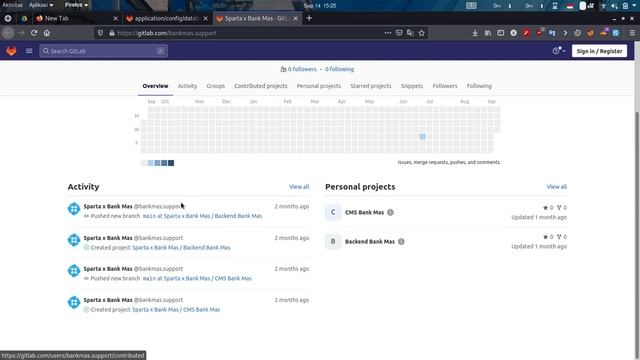The height and width of the screenshot is (360, 640).
Task: Switch to the Activity profile tab
Action: click(187, 86)
